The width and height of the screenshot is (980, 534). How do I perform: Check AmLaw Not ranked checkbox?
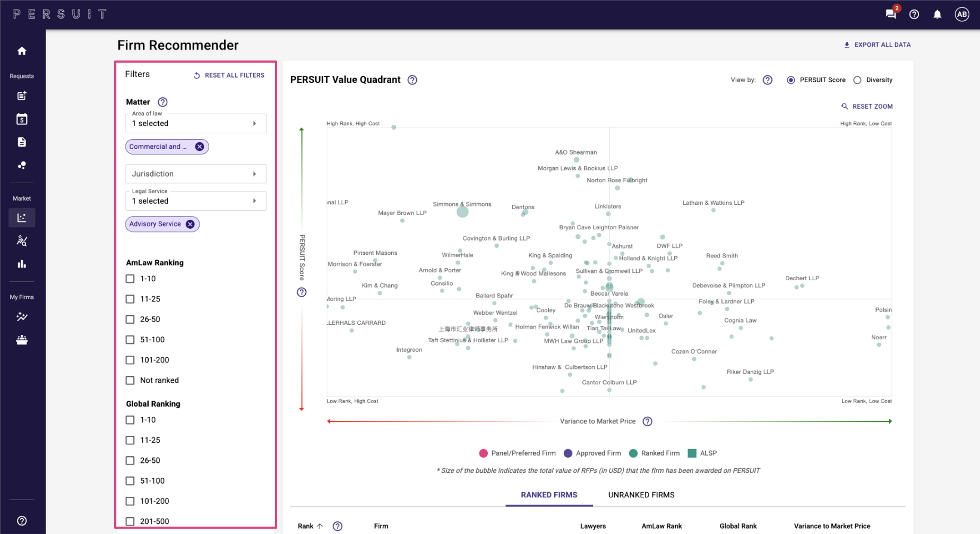(130, 380)
